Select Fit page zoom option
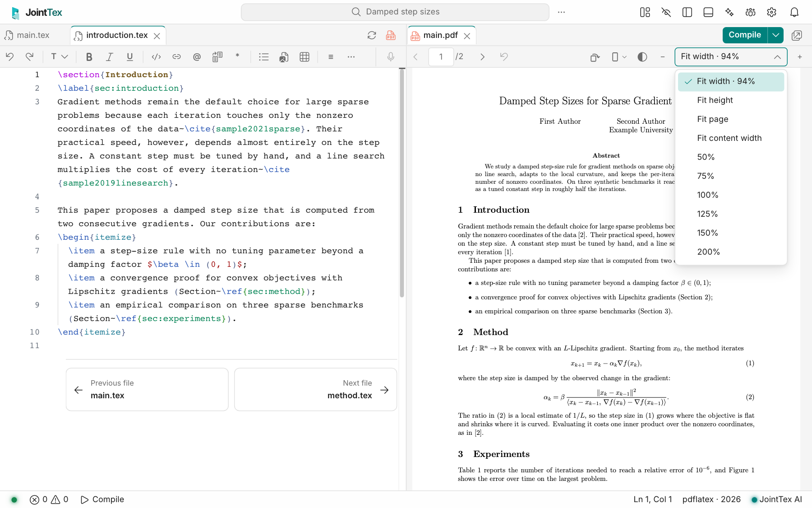 [x=731, y=119]
